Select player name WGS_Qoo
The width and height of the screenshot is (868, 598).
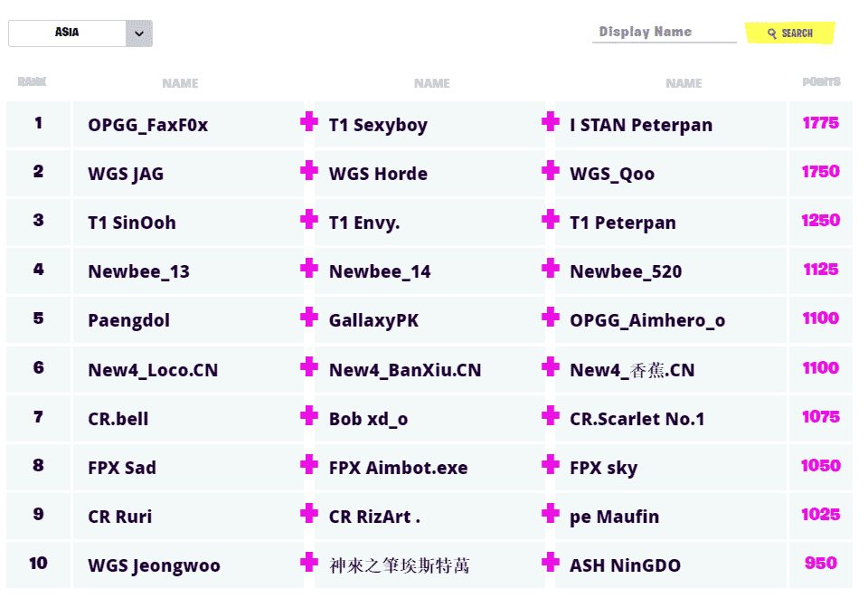[612, 174]
